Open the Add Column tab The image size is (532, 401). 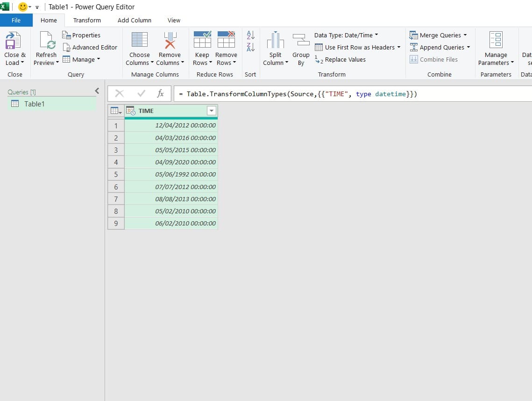click(134, 20)
